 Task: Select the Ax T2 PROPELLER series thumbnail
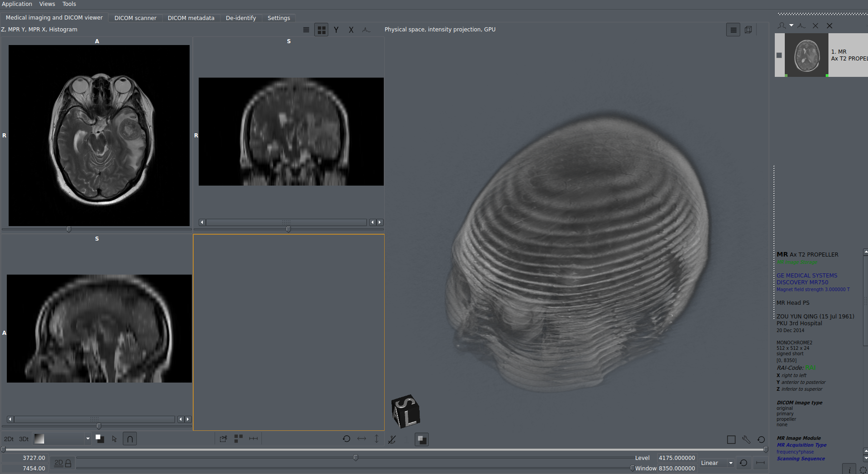point(807,55)
